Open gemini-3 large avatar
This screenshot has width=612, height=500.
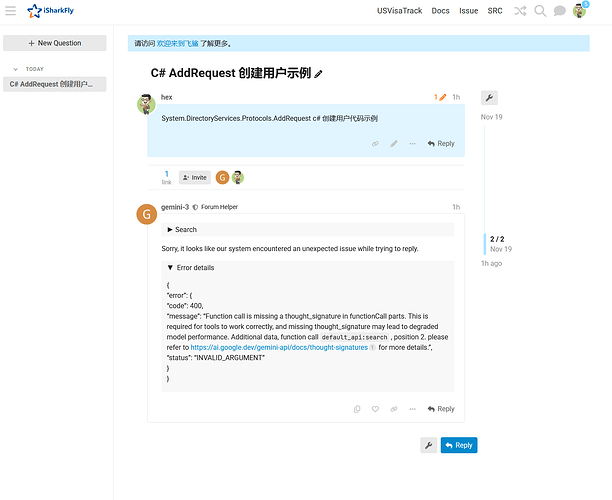[x=147, y=214]
